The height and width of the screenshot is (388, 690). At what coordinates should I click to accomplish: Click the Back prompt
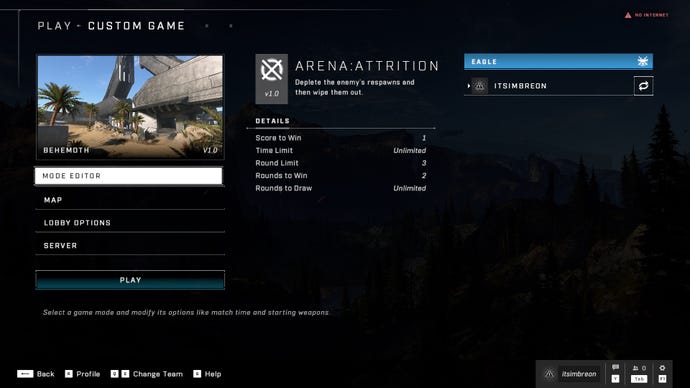click(x=36, y=374)
